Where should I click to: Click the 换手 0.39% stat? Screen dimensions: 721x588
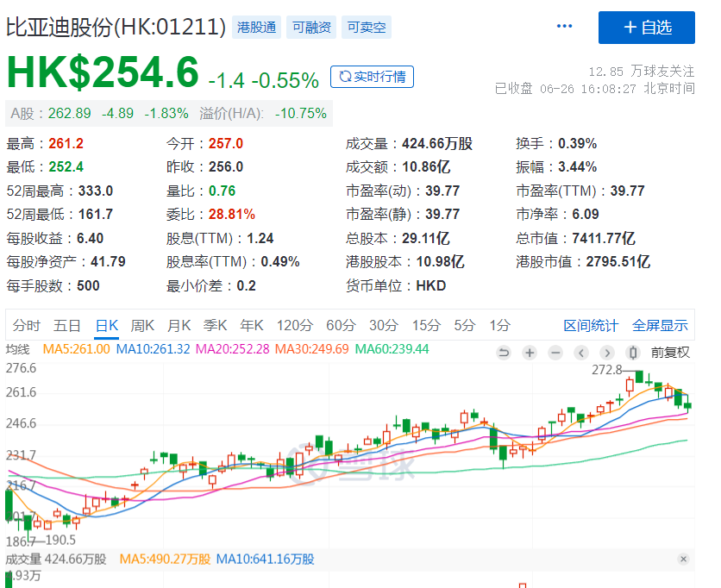click(556, 143)
